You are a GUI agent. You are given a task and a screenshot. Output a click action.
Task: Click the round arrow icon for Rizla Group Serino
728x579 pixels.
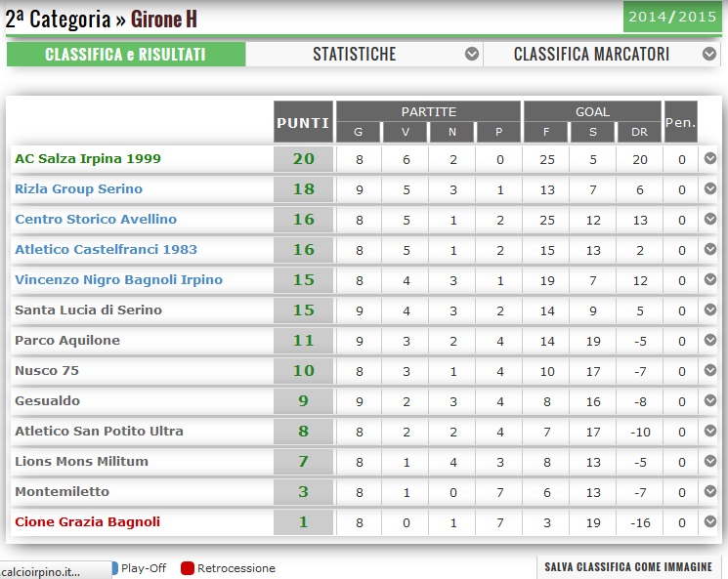coord(710,189)
